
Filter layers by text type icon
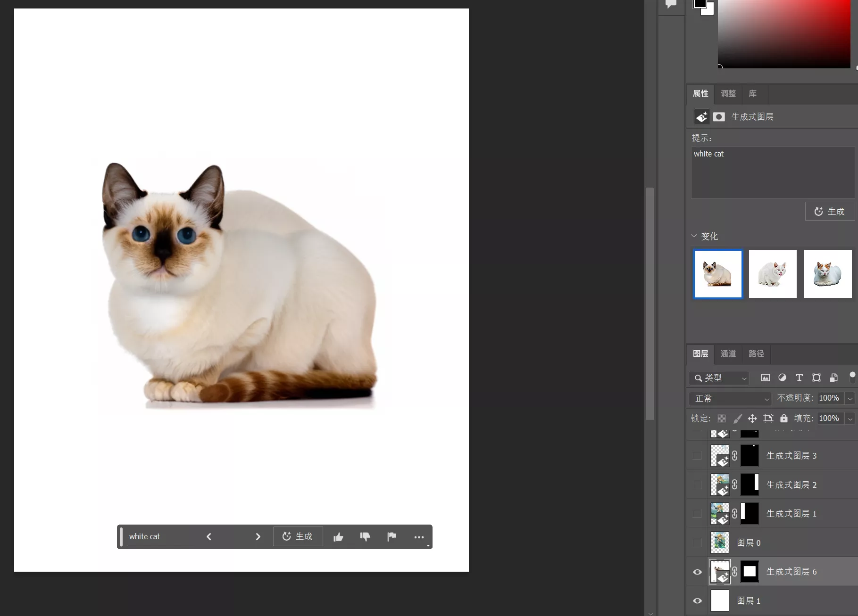799,378
